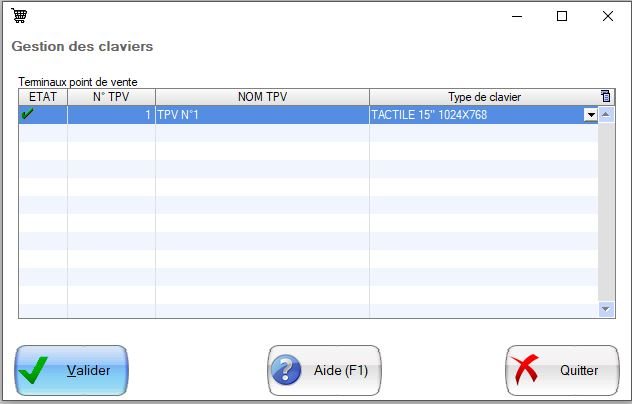Select the TPV N°1 name cell
The width and height of the screenshot is (632, 404).
coord(262,115)
